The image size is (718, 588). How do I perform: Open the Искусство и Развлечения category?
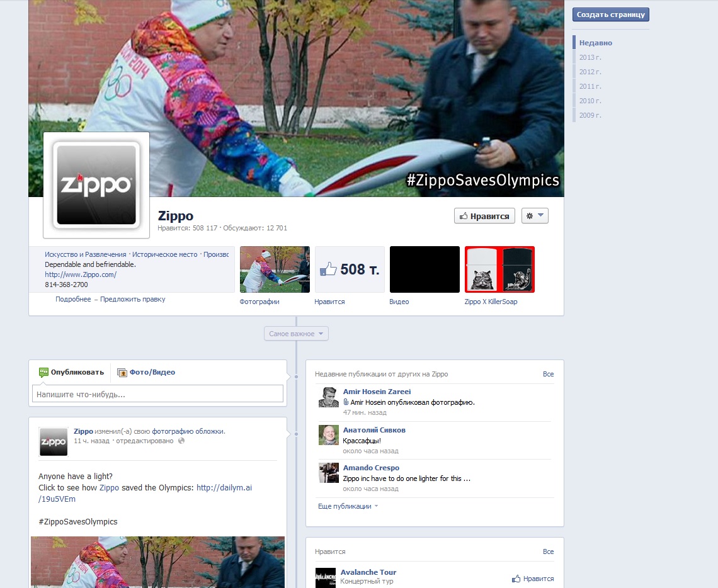click(x=86, y=254)
